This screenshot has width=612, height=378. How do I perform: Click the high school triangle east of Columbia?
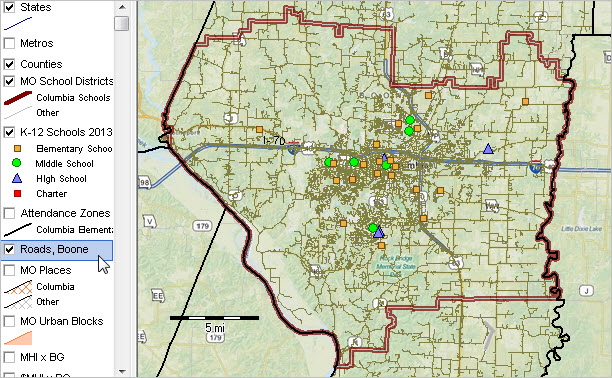488,149
